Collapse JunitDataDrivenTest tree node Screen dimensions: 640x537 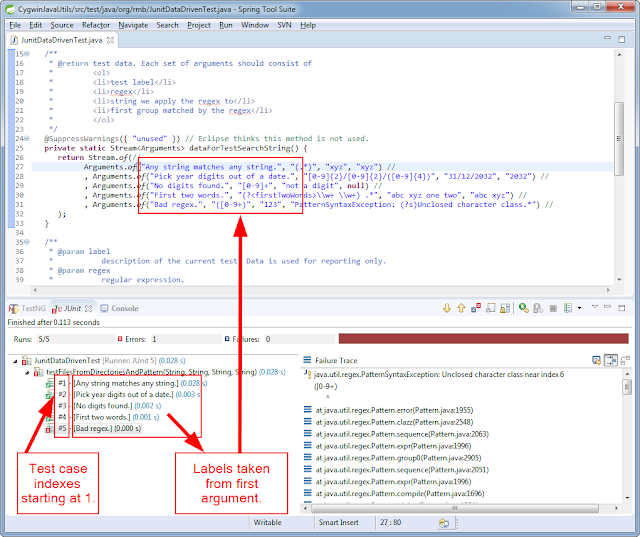(x=16, y=361)
